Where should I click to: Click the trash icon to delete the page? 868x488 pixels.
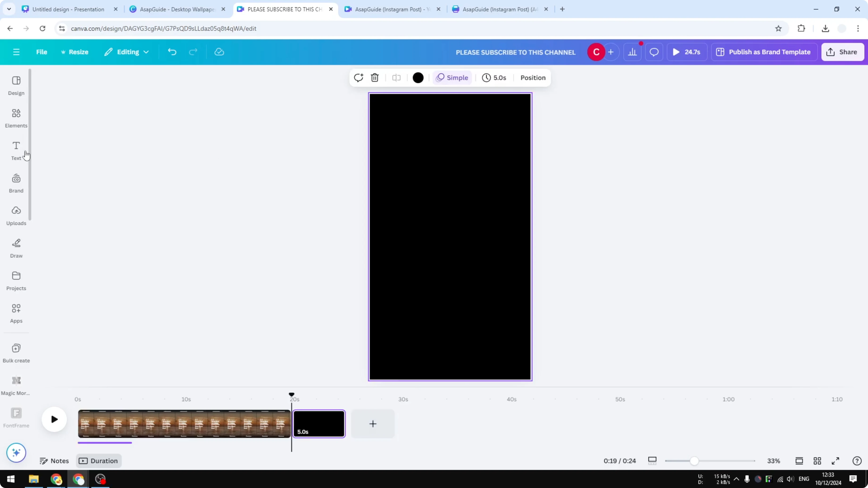(375, 78)
